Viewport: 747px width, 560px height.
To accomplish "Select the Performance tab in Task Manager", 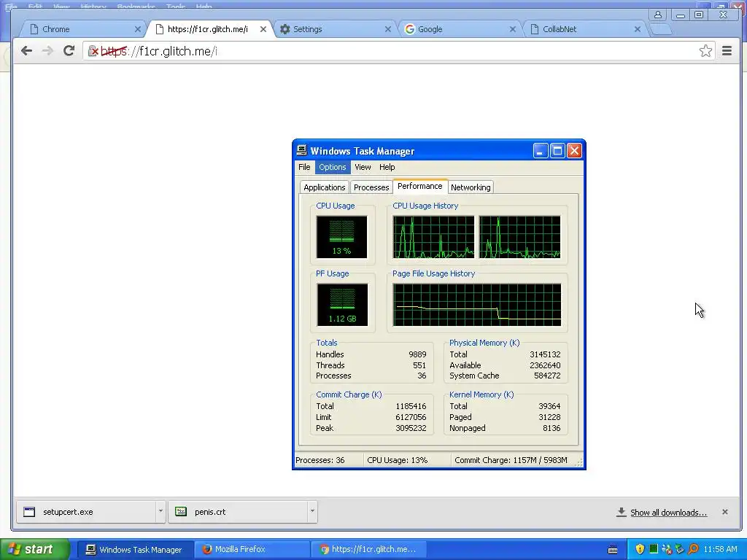I will [x=419, y=186].
